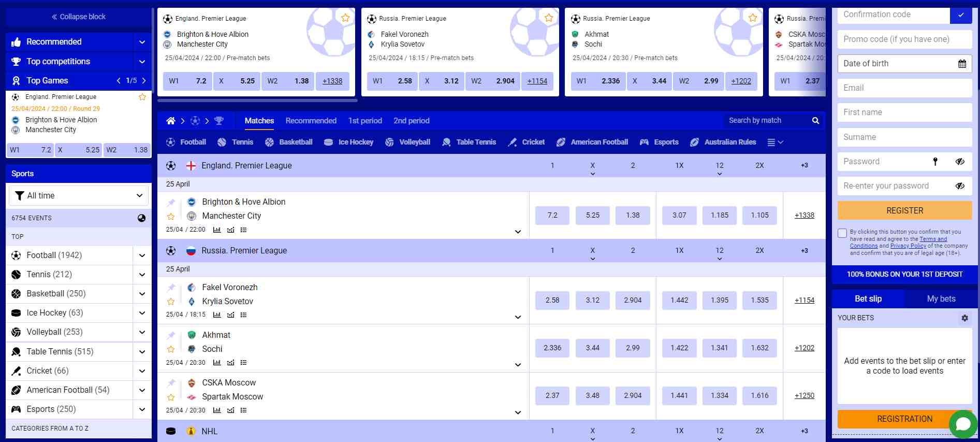This screenshot has width=980, height=442.
Task: Switch to the 2nd period tab
Action: [412, 121]
